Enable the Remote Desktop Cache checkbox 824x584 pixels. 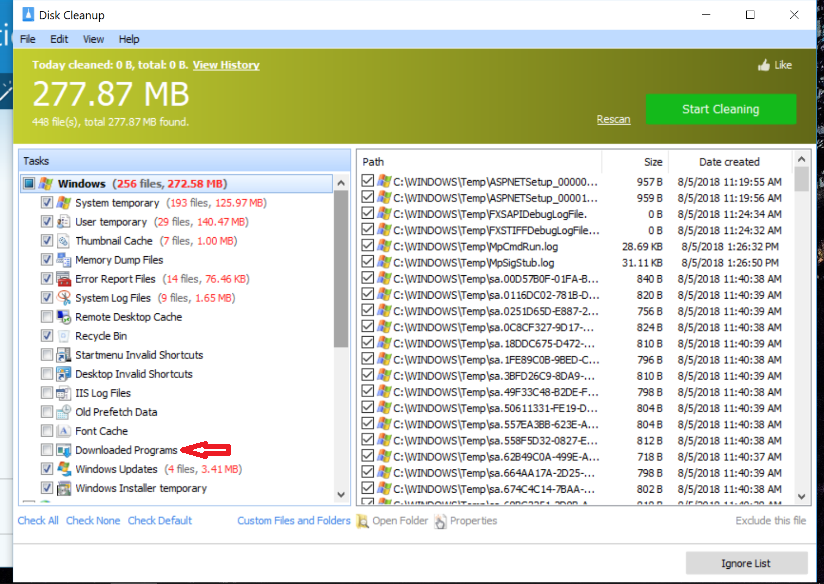(x=47, y=317)
